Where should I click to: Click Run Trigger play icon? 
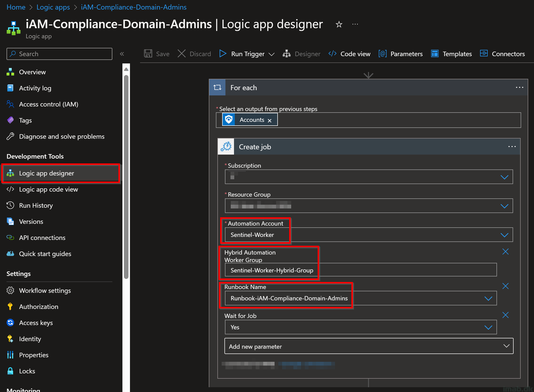click(x=223, y=54)
